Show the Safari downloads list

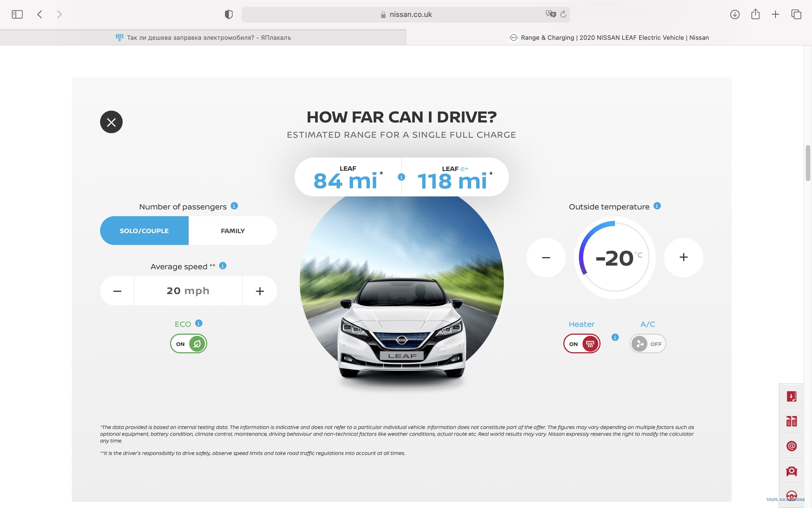(734, 14)
